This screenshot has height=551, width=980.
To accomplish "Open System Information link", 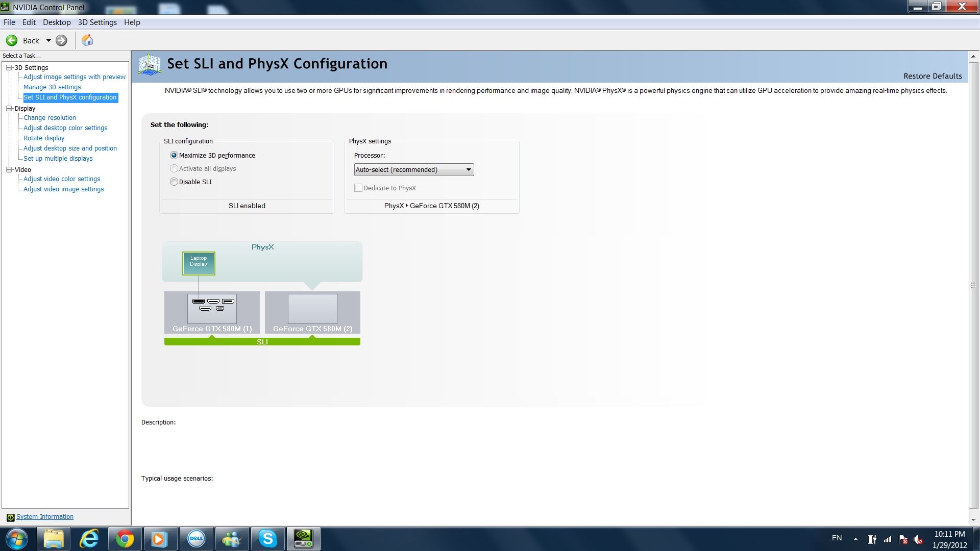I will (x=45, y=517).
